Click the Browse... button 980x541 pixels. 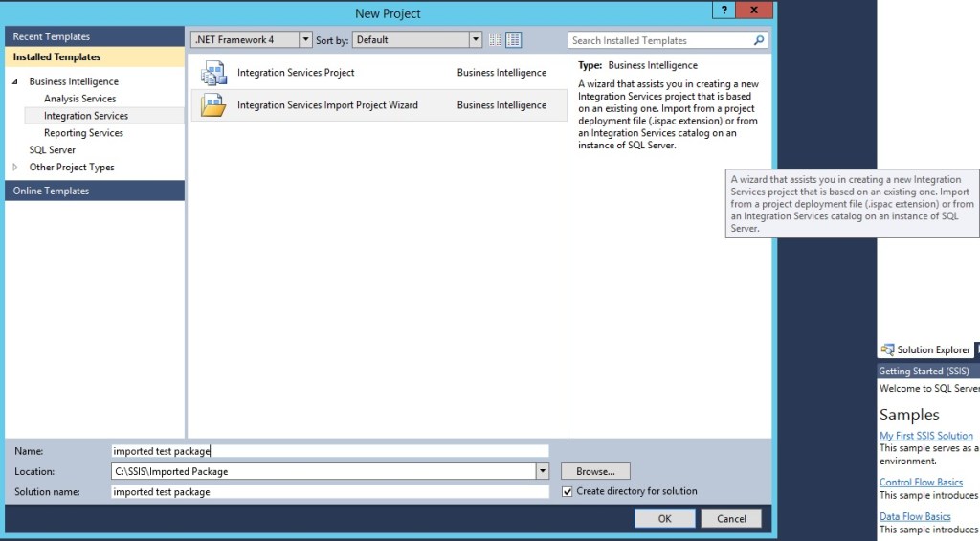coord(595,471)
